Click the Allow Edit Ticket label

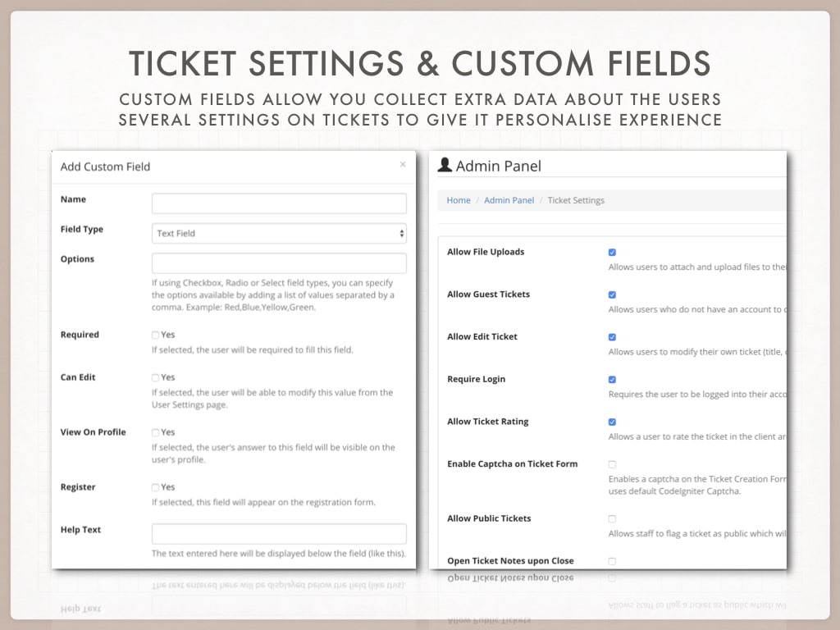pyautogui.click(x=482, y=336)
